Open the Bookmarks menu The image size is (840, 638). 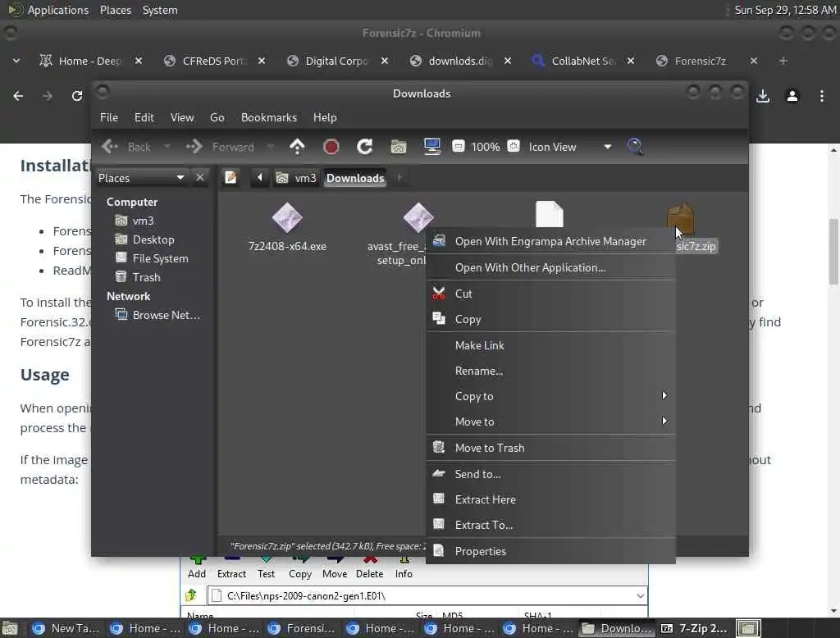tap(269, 117)
